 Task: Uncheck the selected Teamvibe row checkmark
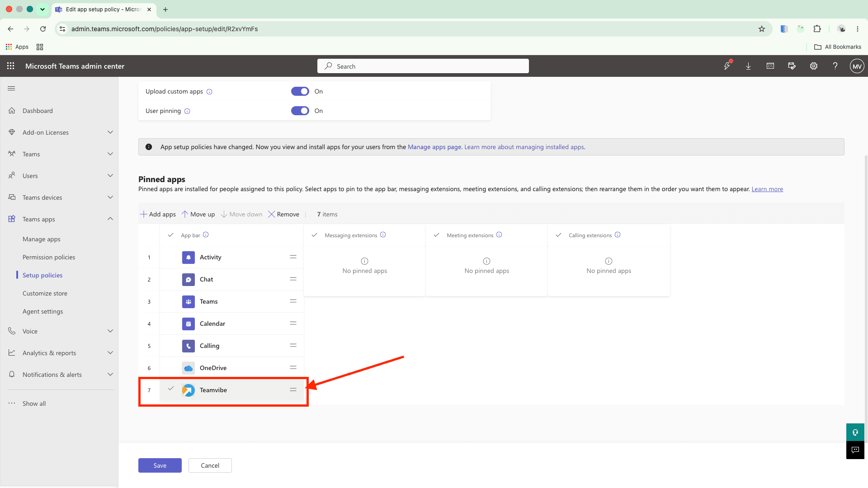tap(171, 389)
